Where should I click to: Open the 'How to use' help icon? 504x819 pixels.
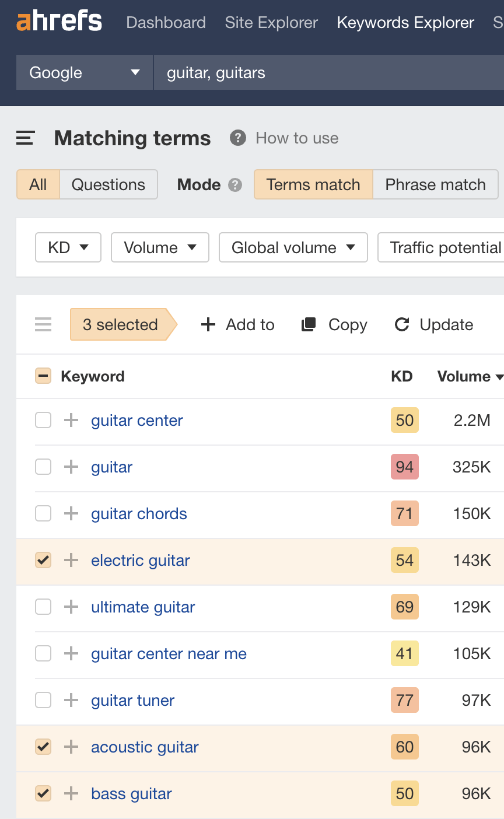[238, 138]
